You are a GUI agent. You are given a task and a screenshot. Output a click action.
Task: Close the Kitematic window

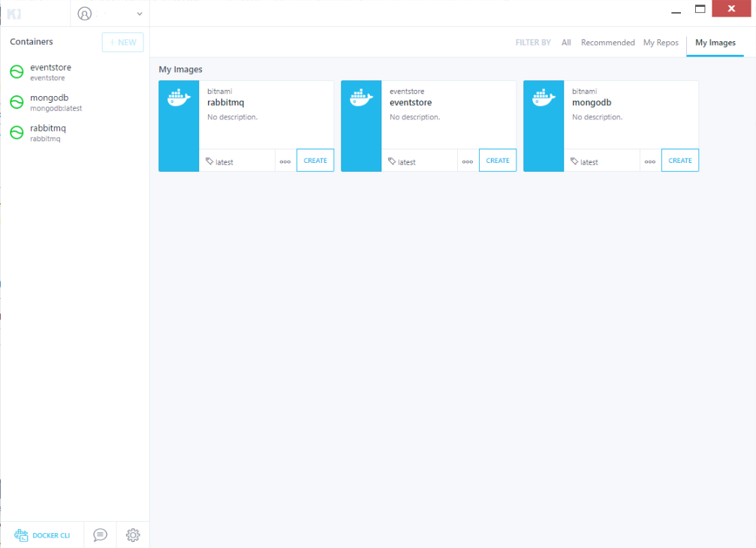click(x=731, y=8)
